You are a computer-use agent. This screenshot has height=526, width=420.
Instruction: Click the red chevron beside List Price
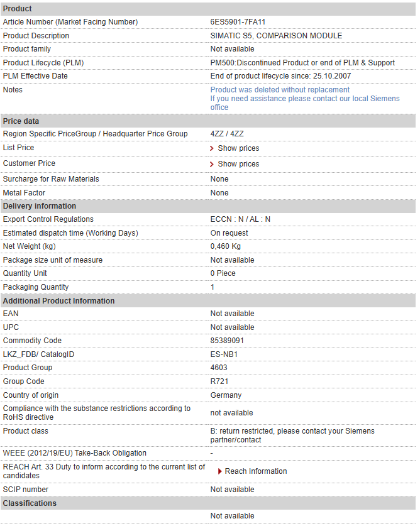point(212,148)
